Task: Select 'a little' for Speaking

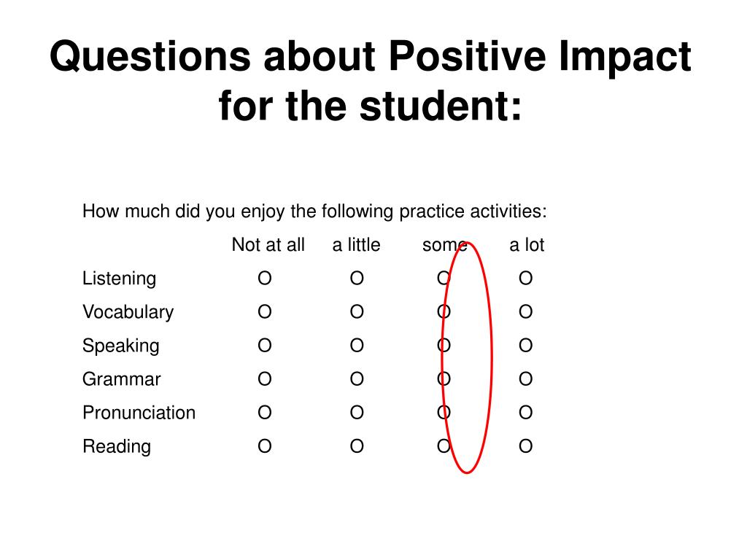Action: tap(357, 345)
